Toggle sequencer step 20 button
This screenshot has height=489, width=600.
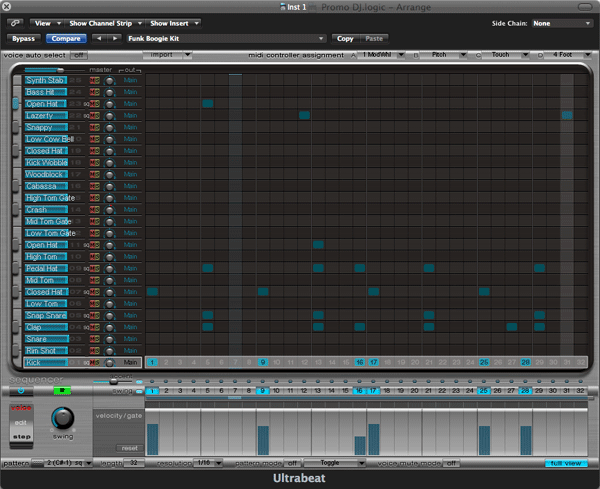414,391
